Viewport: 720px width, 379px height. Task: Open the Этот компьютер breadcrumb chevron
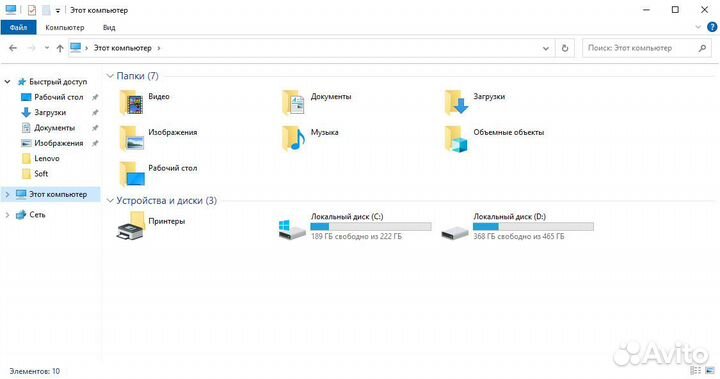coord(159,48)
